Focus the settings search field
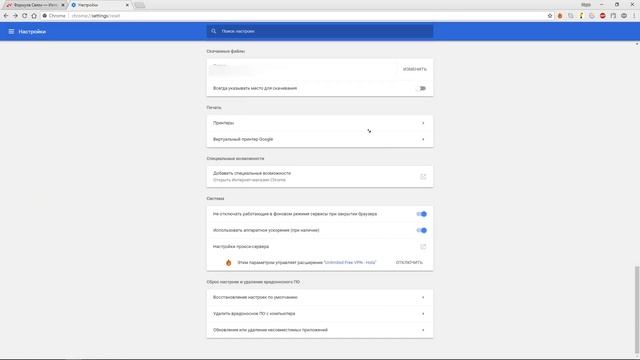Screen dimensions: 640x360 point(320,31)
